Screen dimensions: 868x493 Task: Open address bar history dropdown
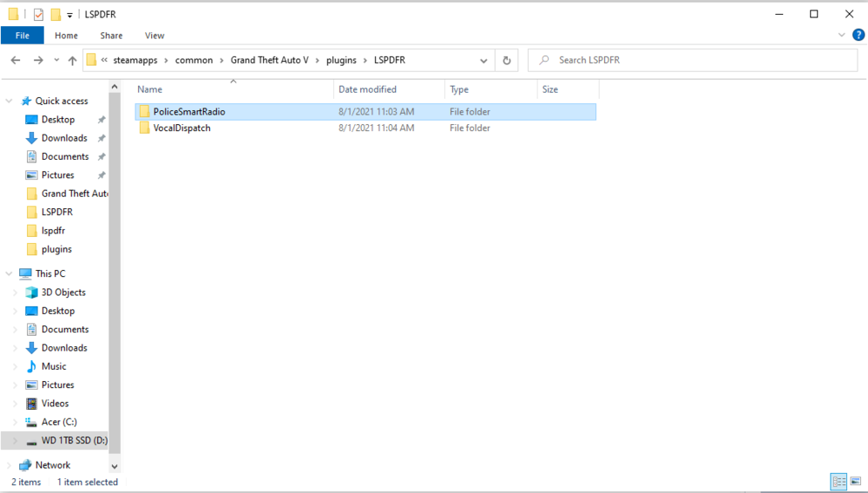(x=483, y=60)
